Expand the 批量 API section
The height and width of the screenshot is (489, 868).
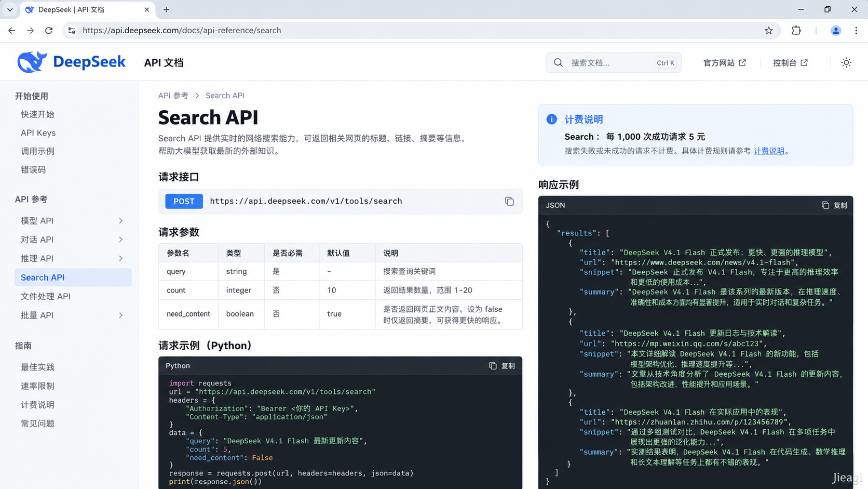coord(120,315)
